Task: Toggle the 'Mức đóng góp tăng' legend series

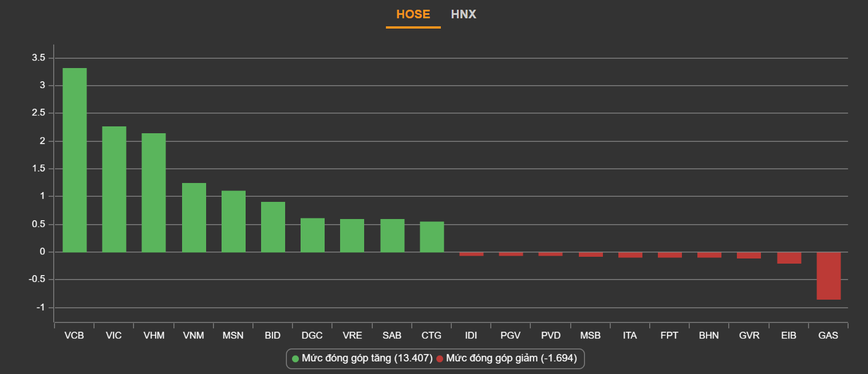Action: pos(366,359)
